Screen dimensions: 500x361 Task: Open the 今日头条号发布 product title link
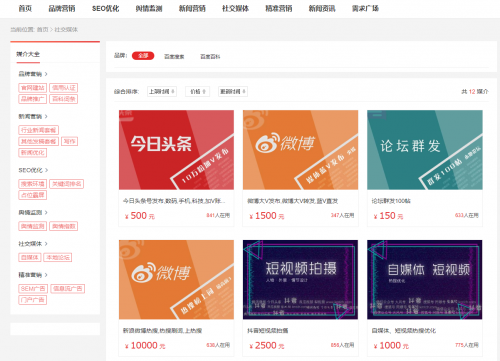click(x=174, y=201)
